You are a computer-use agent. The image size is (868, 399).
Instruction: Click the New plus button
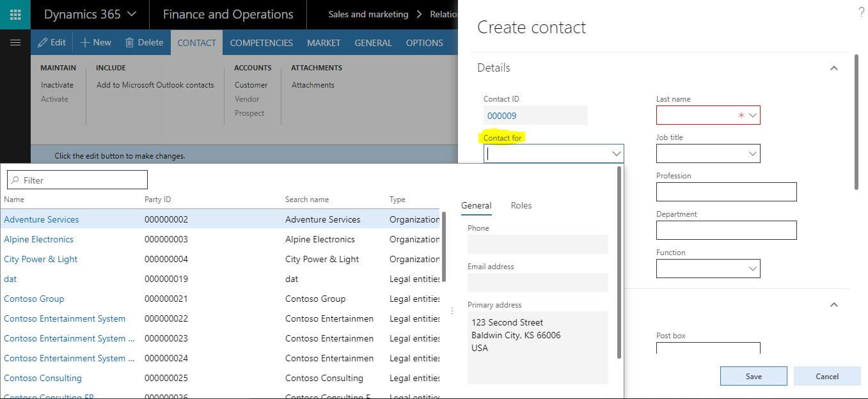click(x=95, y=43)
